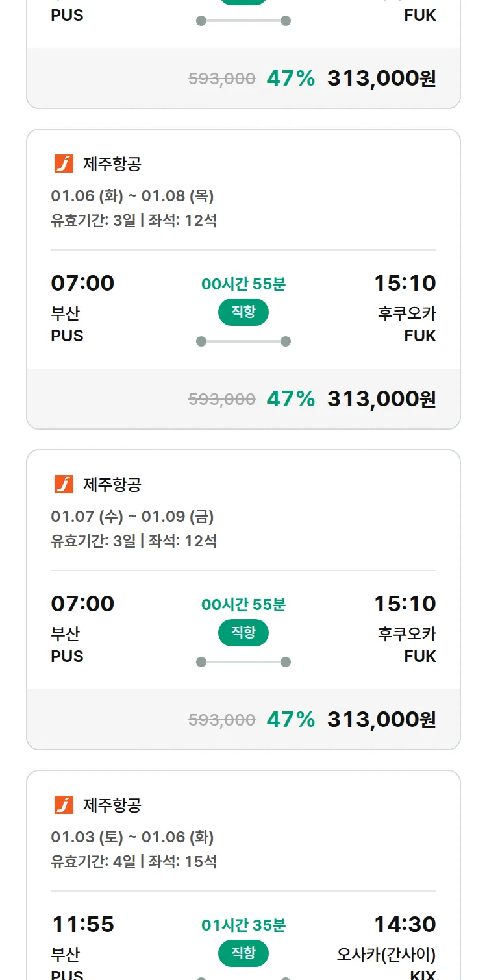Tap 직항 badge on the Osaka flight
This screenshot has width=487, height=980.
click(243, 953)
